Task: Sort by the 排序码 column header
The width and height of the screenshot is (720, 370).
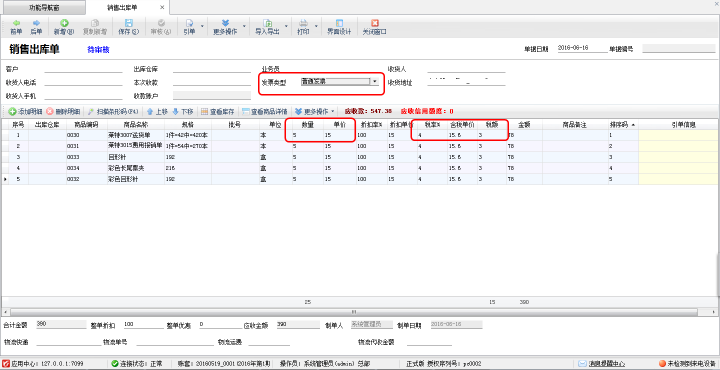Action: pyautogui.click(x=623, y=124)
